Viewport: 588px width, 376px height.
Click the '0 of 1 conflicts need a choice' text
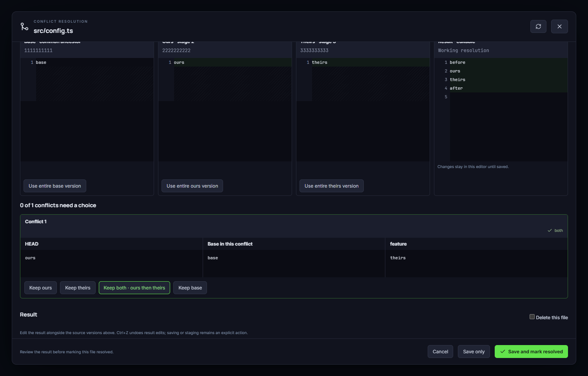pyautogui.click(x=58, y=205)
